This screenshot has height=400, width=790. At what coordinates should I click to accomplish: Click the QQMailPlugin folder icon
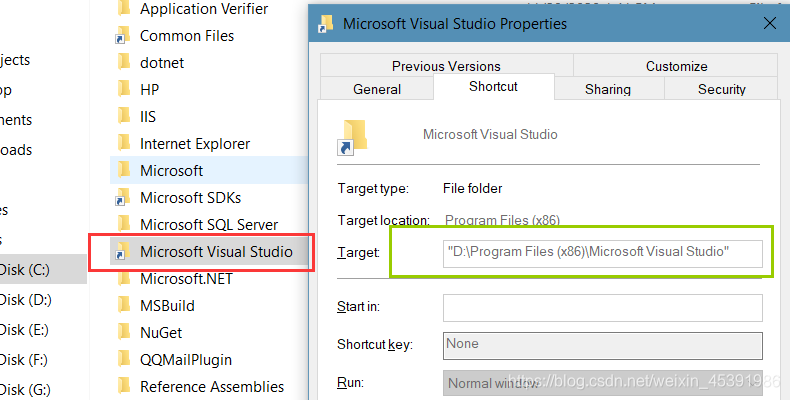pos(123,359)
